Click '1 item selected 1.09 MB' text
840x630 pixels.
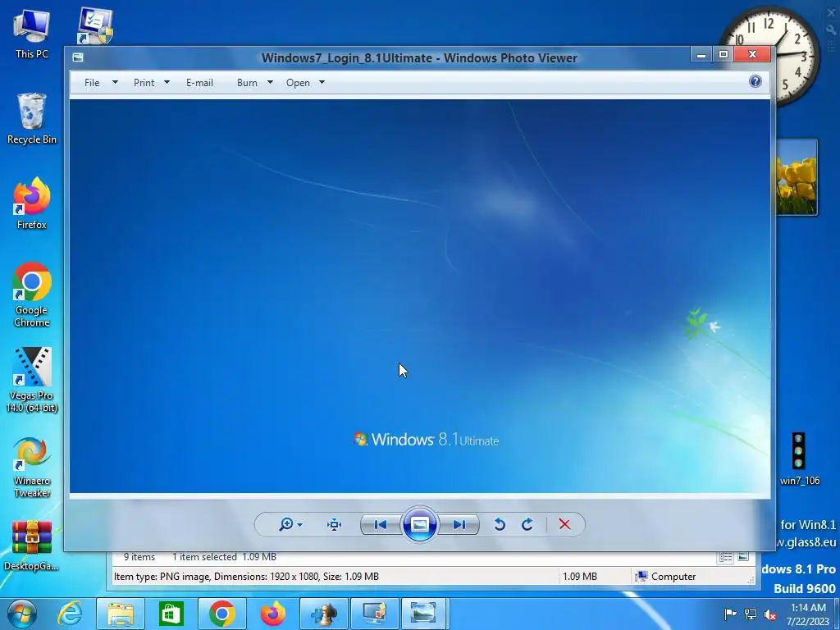point(224,557)
